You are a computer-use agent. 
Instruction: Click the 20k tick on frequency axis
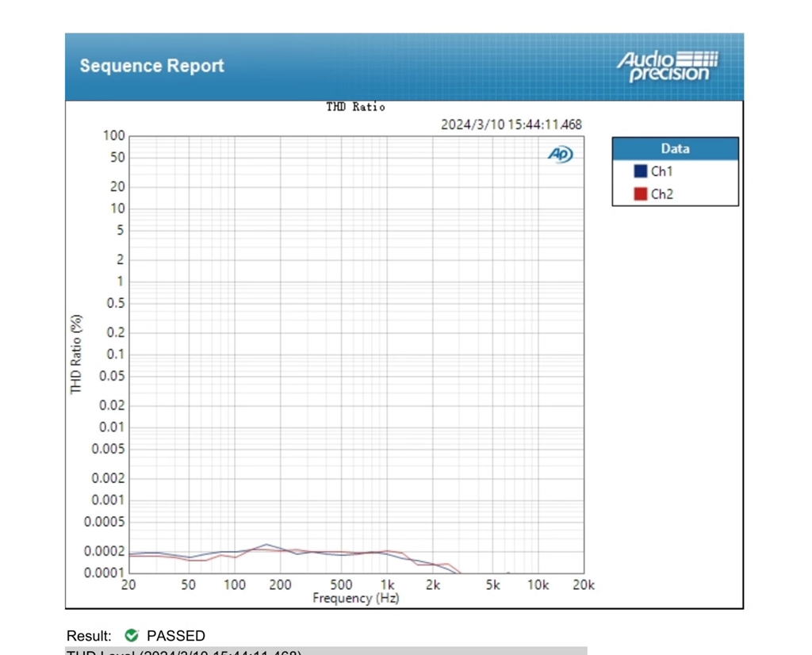583,585
